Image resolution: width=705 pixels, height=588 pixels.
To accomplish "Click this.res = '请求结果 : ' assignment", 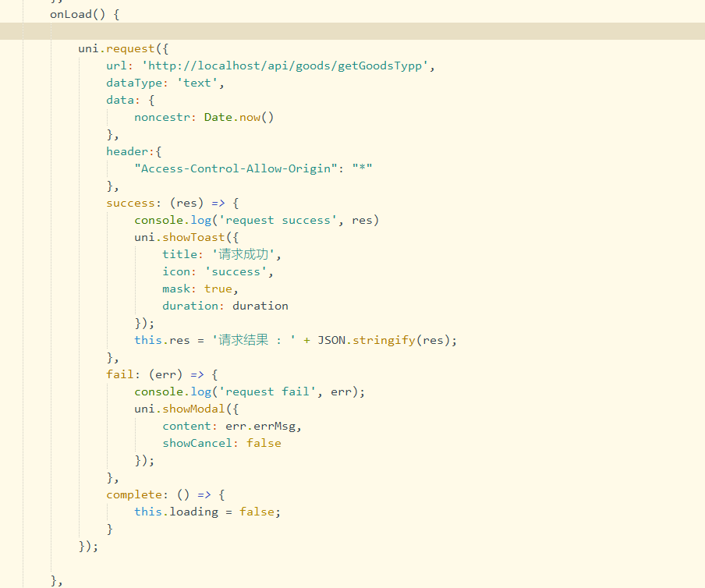I will pyautogui.click(x=215, y=340).
